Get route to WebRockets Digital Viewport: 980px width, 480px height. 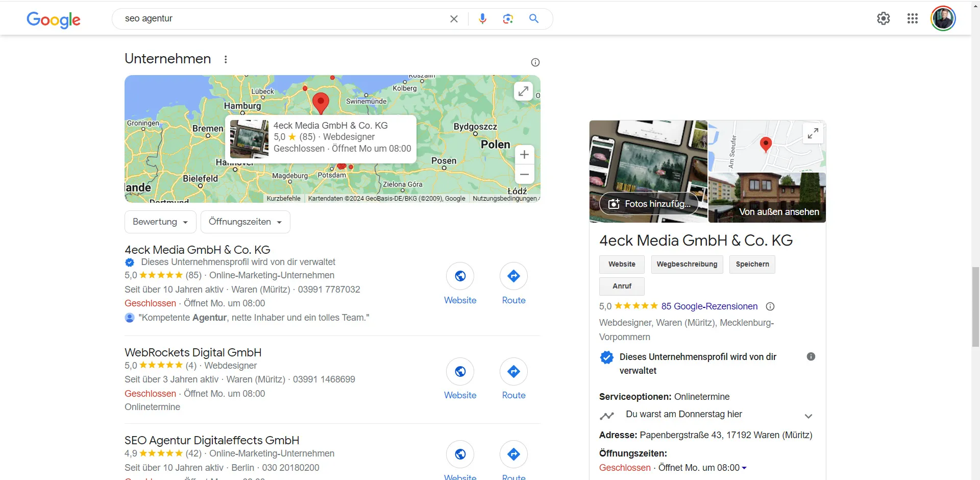(x=513, y=371)
